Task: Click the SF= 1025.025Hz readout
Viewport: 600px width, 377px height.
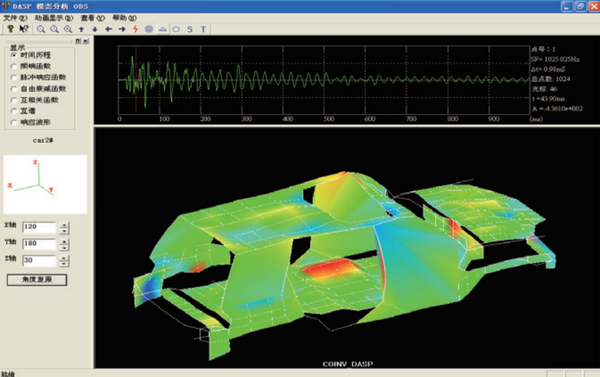Action: click(555, 59)
